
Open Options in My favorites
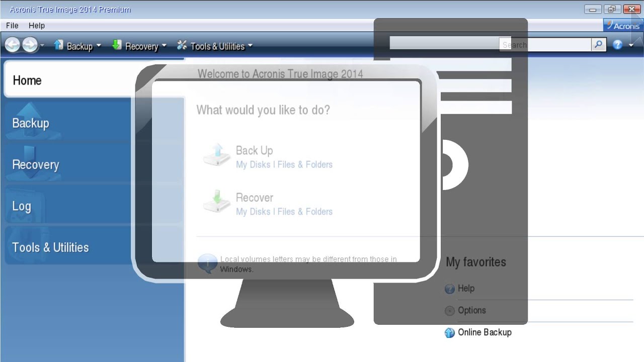[x=472, y=310]
